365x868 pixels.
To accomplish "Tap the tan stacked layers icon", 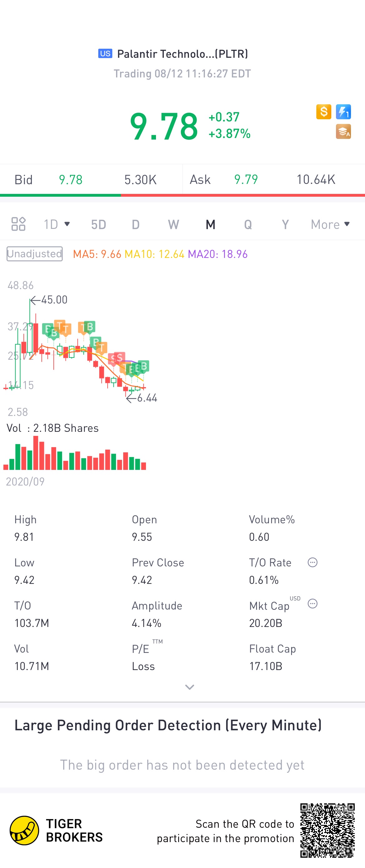I will click(343, 132).
